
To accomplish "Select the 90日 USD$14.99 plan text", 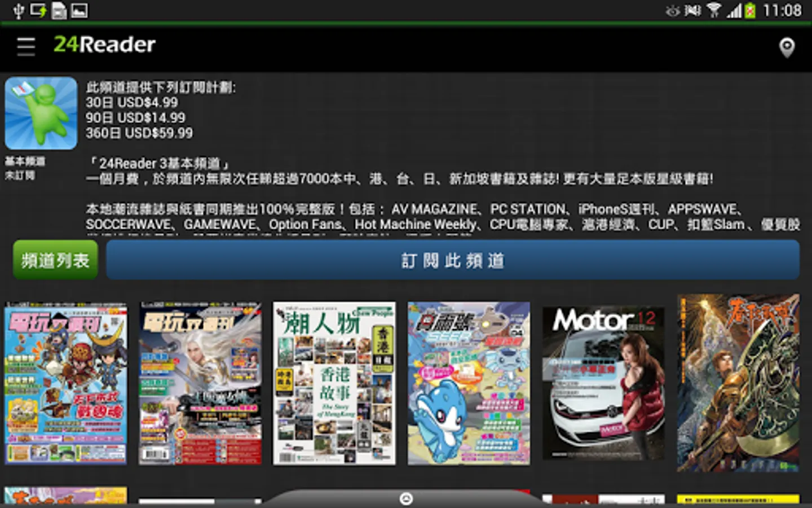I will click(135, 118).
